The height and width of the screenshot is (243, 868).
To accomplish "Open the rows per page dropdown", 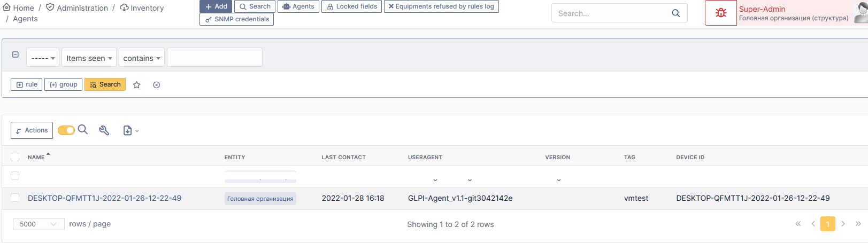I will tap(39, 224).
